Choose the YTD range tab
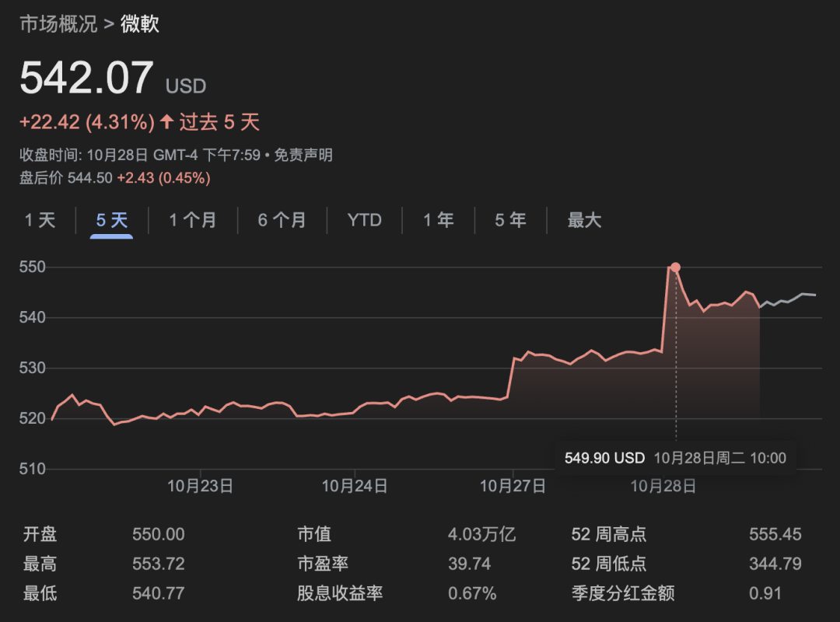Viewport: 840px width, 622px height. point(364,221)
